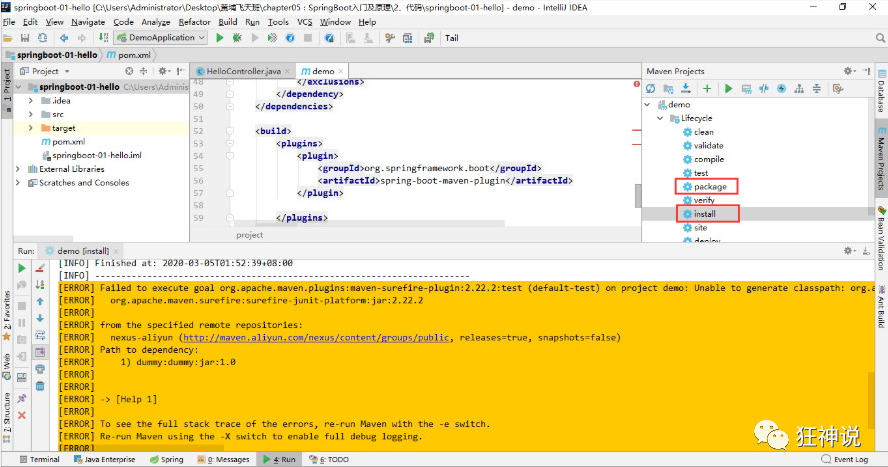Open the Build menu
This screenshot has height=467, width=888.
tap(228, 22)
